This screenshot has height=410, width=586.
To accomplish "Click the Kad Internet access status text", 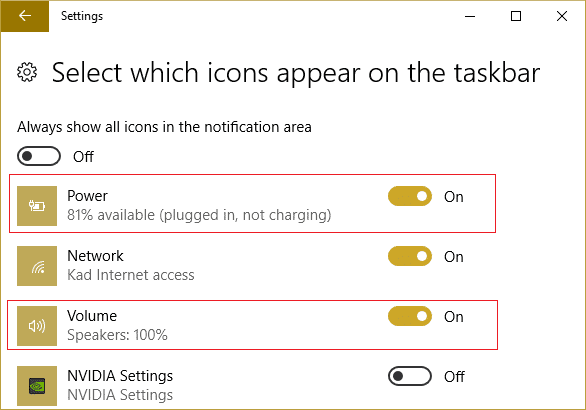I will click(131, 275).
